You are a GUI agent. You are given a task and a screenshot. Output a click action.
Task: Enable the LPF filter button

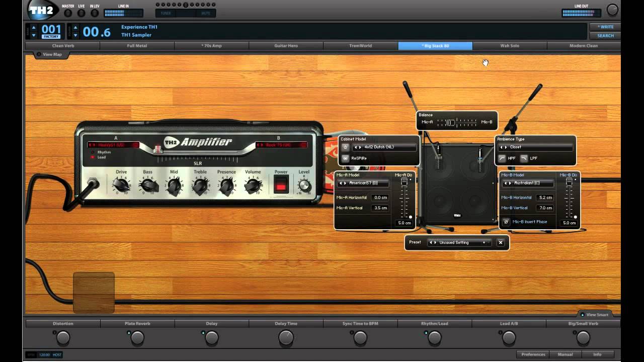pyautogui.click(x=524, y=158)
